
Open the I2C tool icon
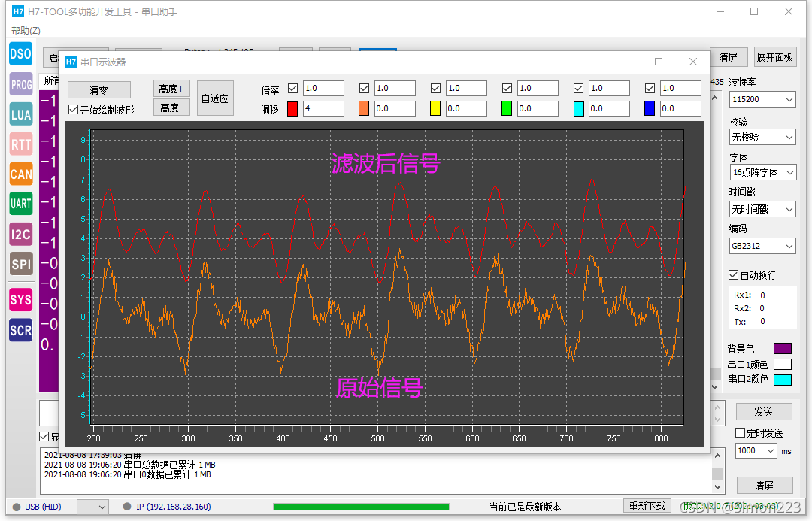pyautogui.click(x=21, y=234)
